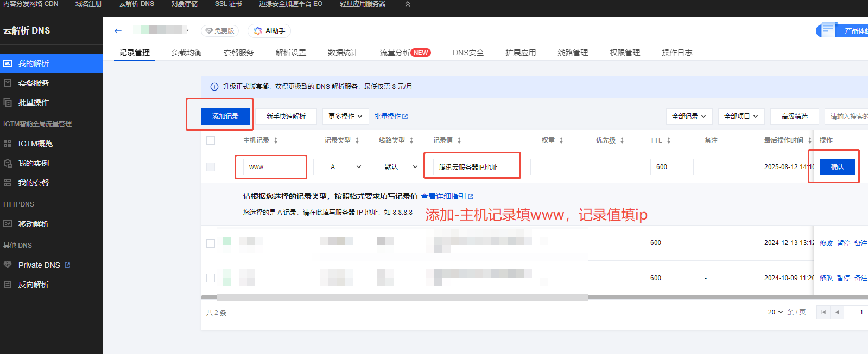868x354 pixels.
Task: Go to first page icon
Action: [823, 312]
